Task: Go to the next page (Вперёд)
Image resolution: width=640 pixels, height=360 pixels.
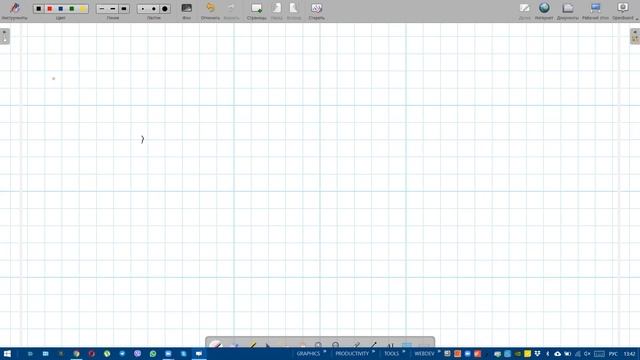Action: (x=293, y=10)
